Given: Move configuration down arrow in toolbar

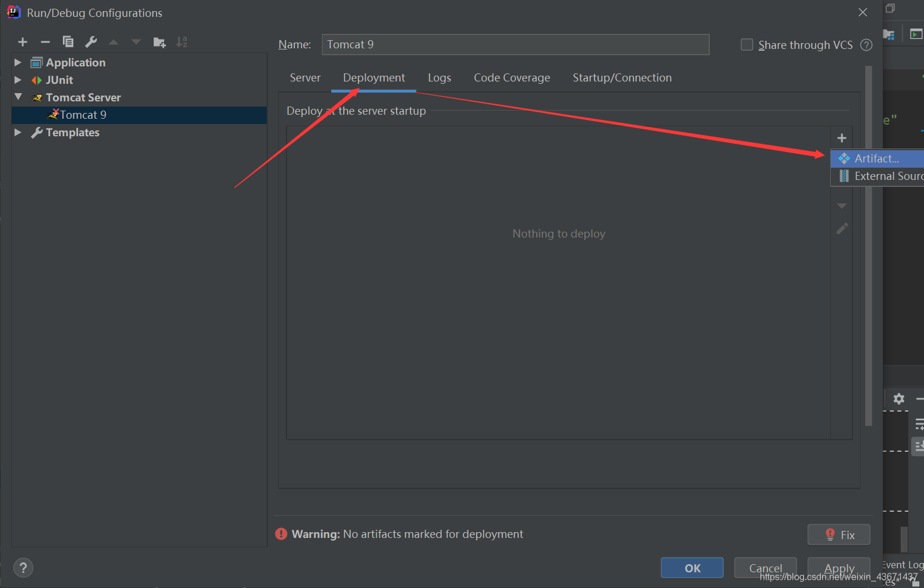Looking at the screenshot, I should click(x=136, y=42).
